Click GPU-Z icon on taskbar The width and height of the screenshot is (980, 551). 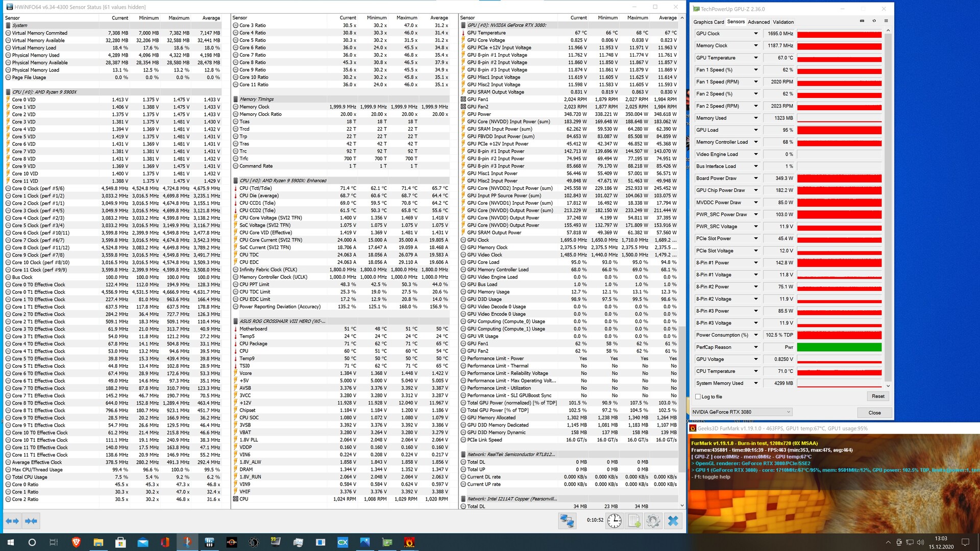point(387,542)
